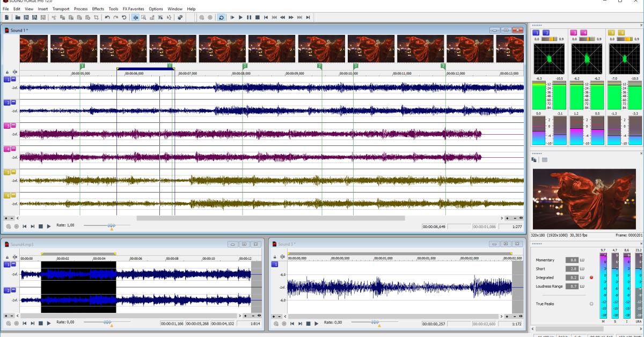Open the Process menu
Viewport: 644px width, 337px height.
coord(81,9)
